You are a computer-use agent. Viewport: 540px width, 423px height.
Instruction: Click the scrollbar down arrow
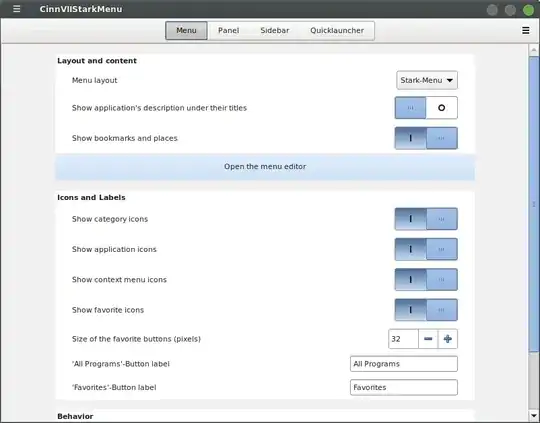533,415
